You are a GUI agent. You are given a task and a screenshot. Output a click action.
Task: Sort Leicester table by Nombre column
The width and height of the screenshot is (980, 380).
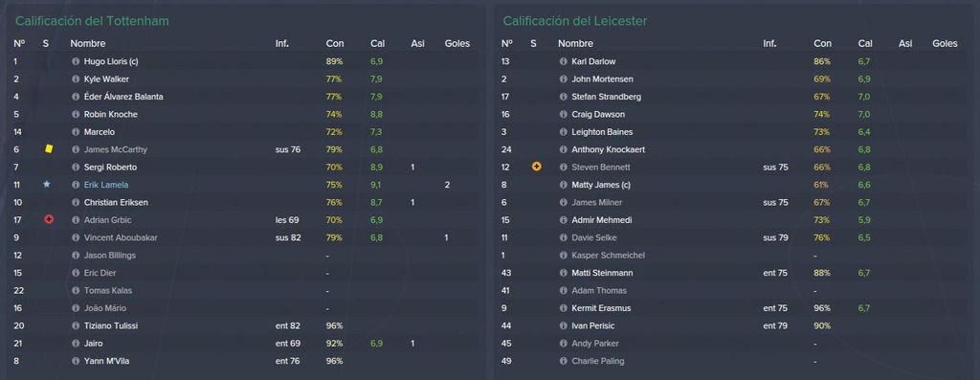click(575, 44)
